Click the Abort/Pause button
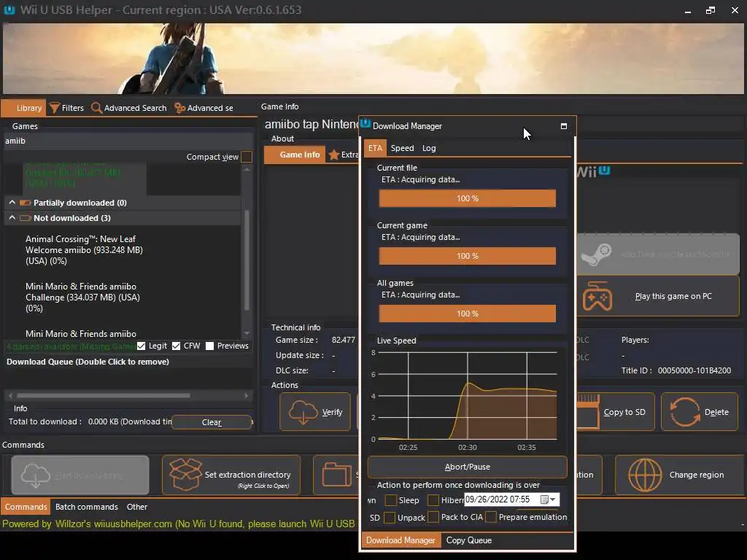 (468, 467)
